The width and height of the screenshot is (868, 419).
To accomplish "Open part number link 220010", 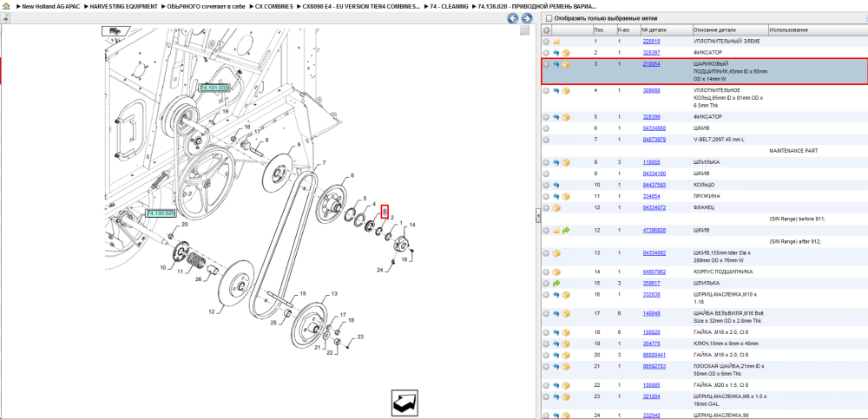I will coord(651,42).
